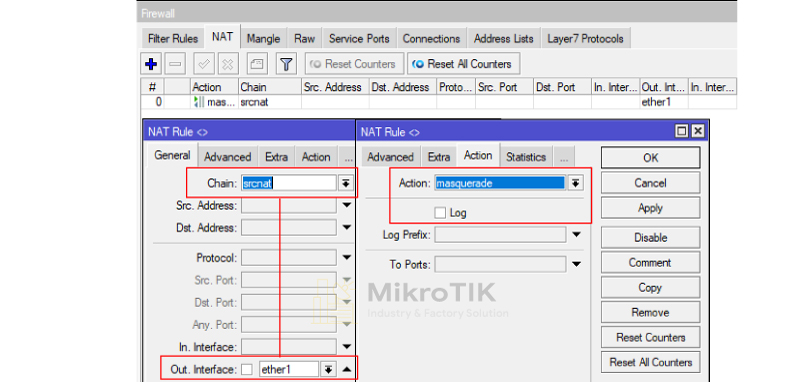Click the masquerade Action input field
The image size is (800, 382).
pos(500,183)
